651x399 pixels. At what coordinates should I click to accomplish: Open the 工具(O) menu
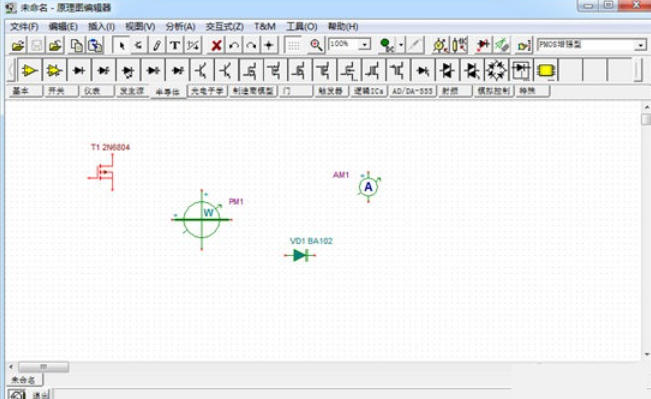(302, 27)
